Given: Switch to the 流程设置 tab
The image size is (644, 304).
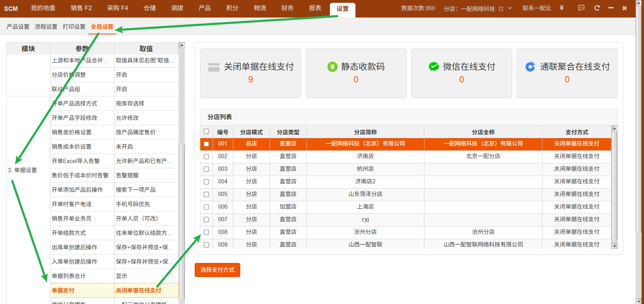Looking at the screenshot, I should [x=46, y=27].
